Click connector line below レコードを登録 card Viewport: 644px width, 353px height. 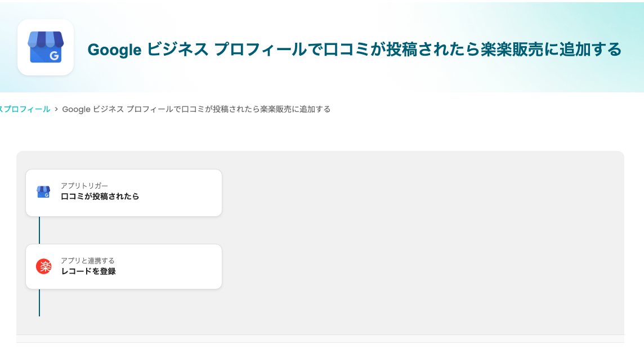(39, 303)
